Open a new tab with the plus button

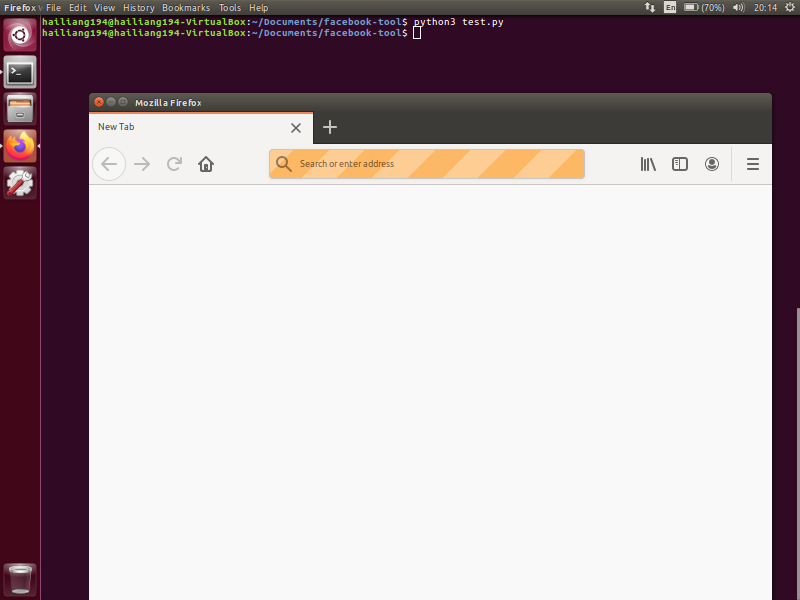click(x=330, y=127)
